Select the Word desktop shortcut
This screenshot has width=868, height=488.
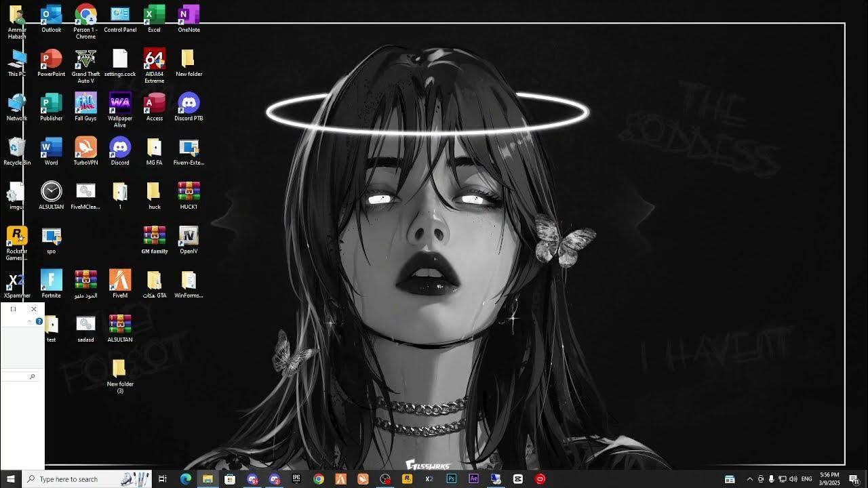tap(52, 152)
